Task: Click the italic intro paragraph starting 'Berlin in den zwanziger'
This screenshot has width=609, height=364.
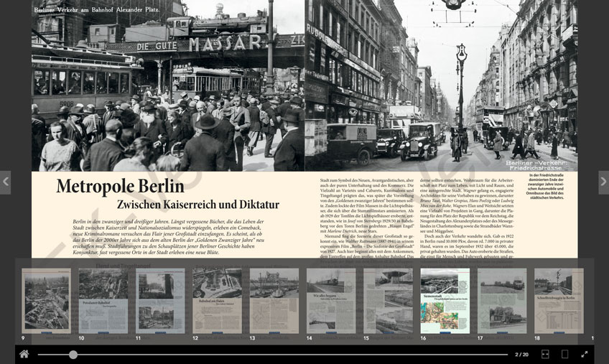Action: [x=169, y=237]
